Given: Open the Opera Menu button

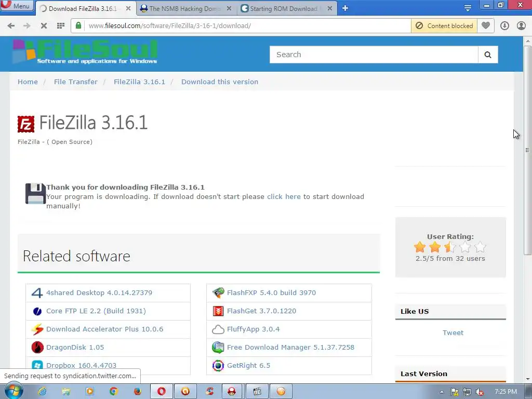Looking at the screenshot, I should (17, 6).
